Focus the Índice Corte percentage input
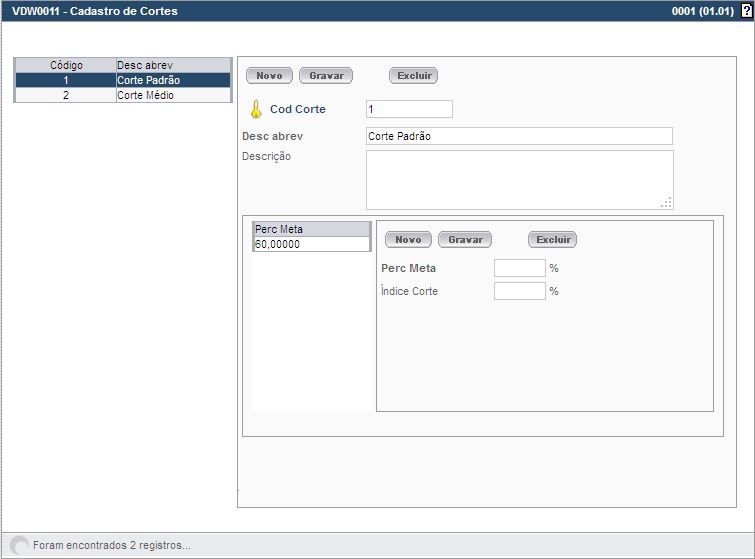Screen dimensions: 755x559 click(x=519, y=291)
